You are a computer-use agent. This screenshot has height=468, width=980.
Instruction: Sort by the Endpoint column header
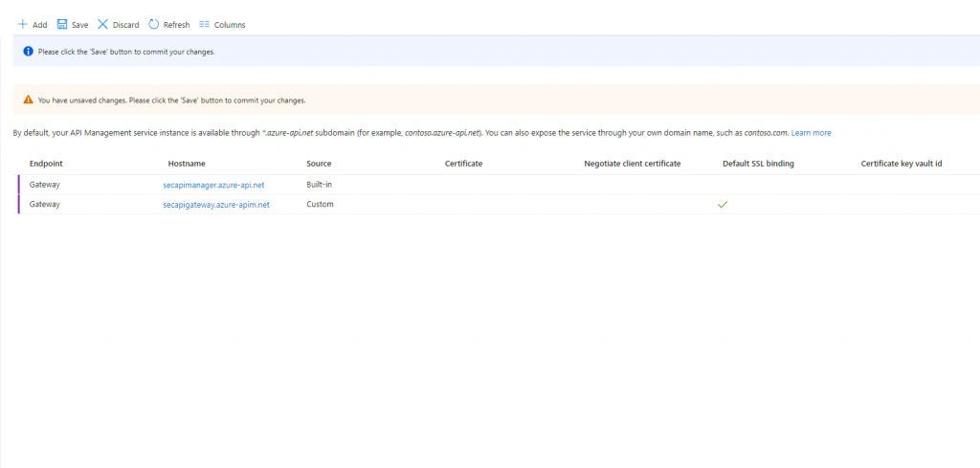click(46, 164)
